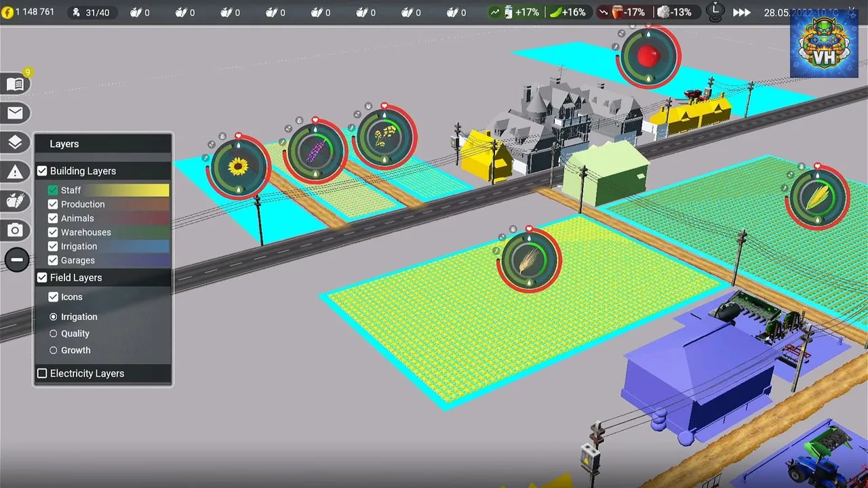Viewport: 868px width, 488px height.
Task: Click the layers stack sidebar icon
Action: (x=15, y=142)
